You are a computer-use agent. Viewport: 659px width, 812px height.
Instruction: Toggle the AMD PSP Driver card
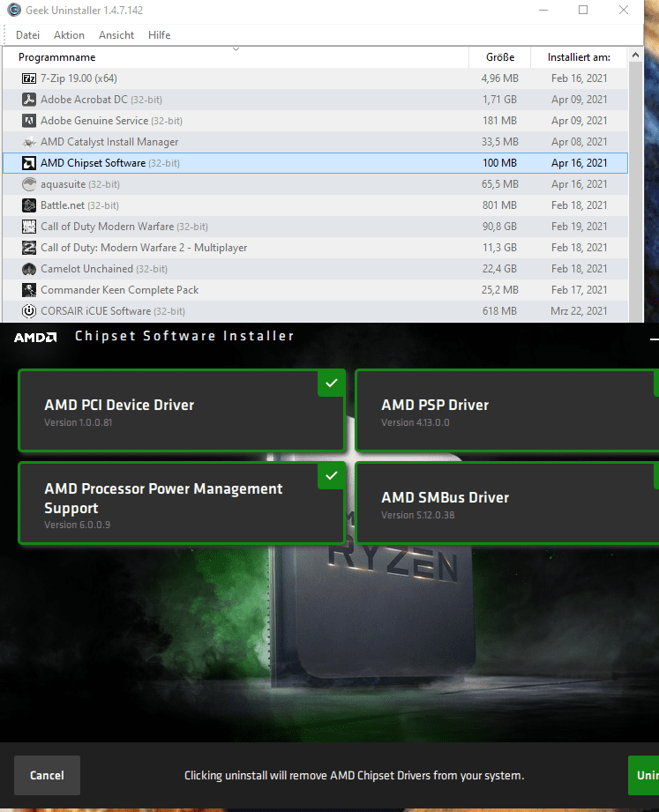pos(508,411)
